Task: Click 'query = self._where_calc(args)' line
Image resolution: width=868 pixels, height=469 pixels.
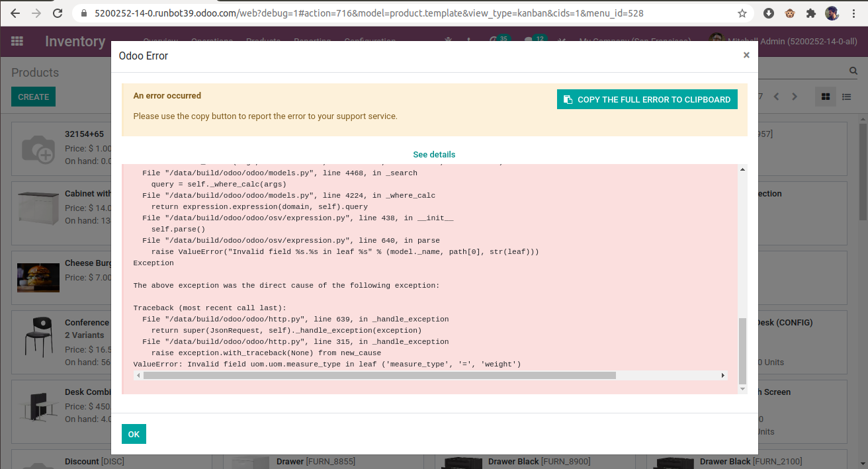Action: 219,185
